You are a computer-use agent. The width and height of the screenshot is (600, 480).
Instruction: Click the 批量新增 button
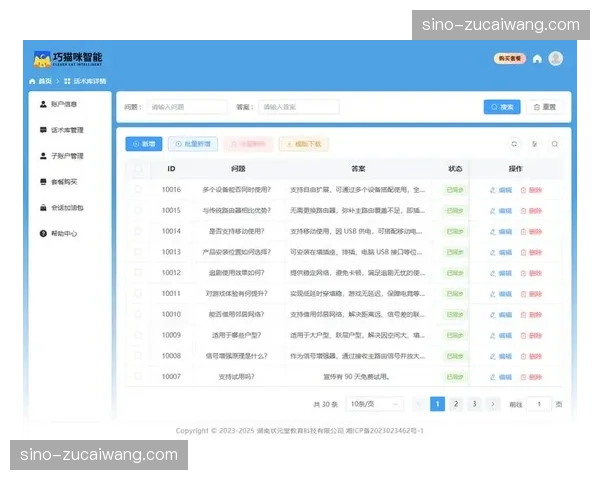click(x=193, y=144)
